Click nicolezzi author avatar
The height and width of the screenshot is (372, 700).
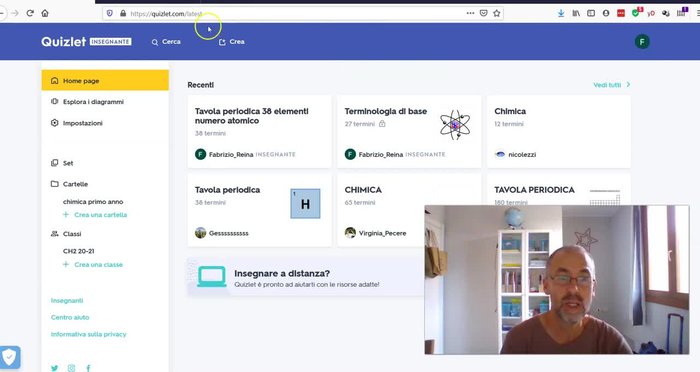pos(500,155)
